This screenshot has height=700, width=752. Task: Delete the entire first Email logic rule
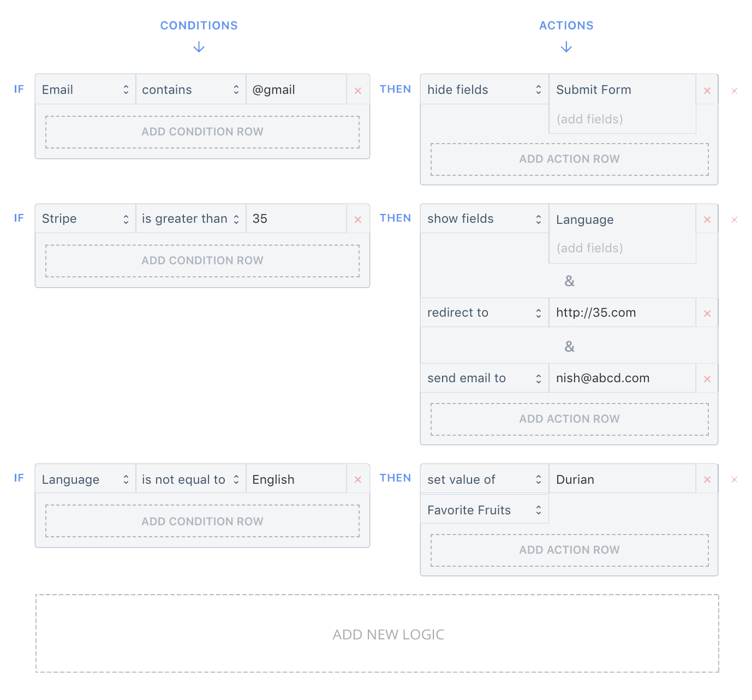point(735,91)
